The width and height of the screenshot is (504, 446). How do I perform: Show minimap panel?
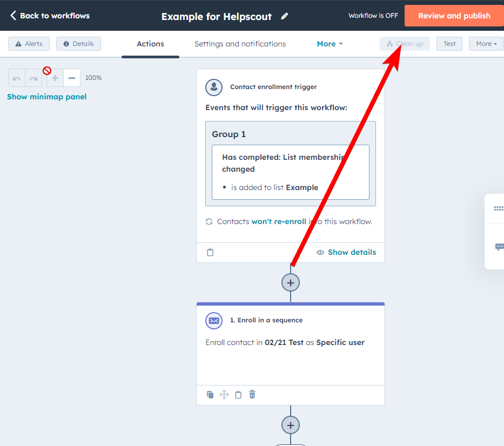click(x=47, y=97)
